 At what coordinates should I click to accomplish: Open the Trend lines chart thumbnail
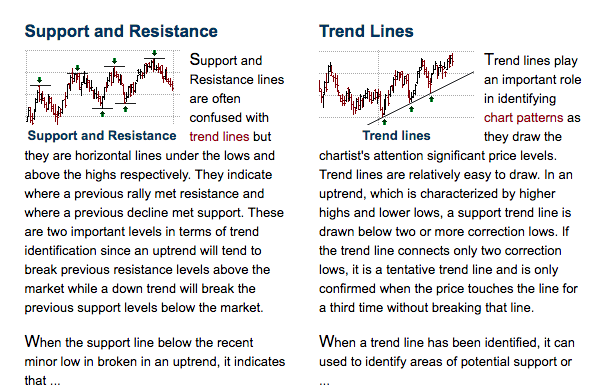[x=397, y=87]
